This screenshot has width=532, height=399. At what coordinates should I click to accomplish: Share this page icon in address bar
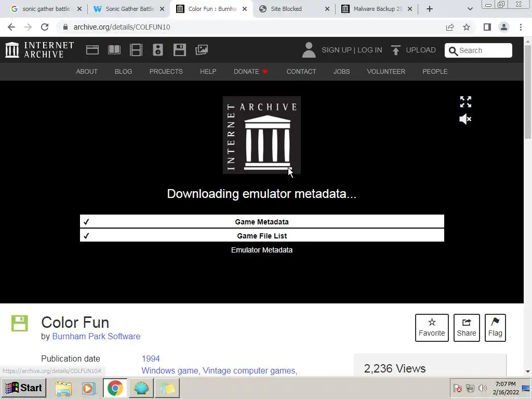[450, 27]
